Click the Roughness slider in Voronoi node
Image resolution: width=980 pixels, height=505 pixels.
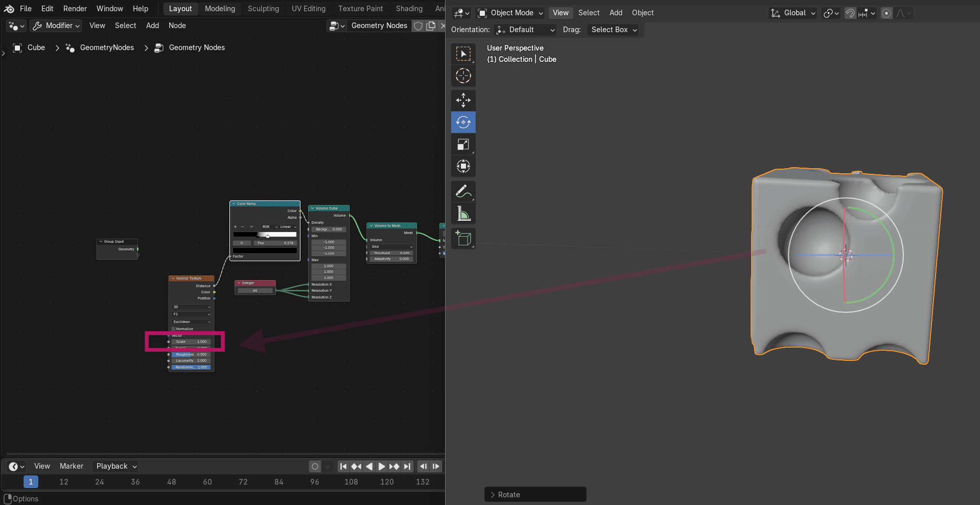(191, 354)
